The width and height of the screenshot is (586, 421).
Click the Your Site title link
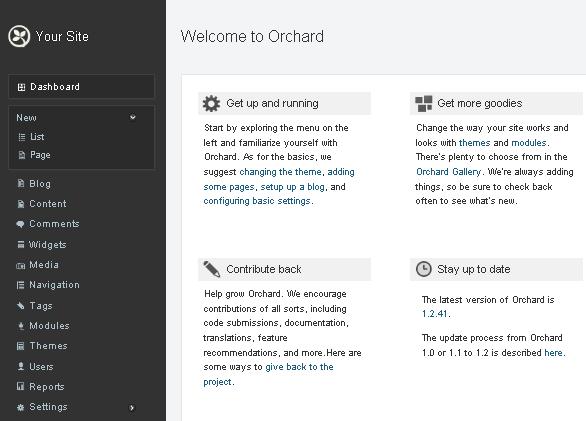click(62, 36)
